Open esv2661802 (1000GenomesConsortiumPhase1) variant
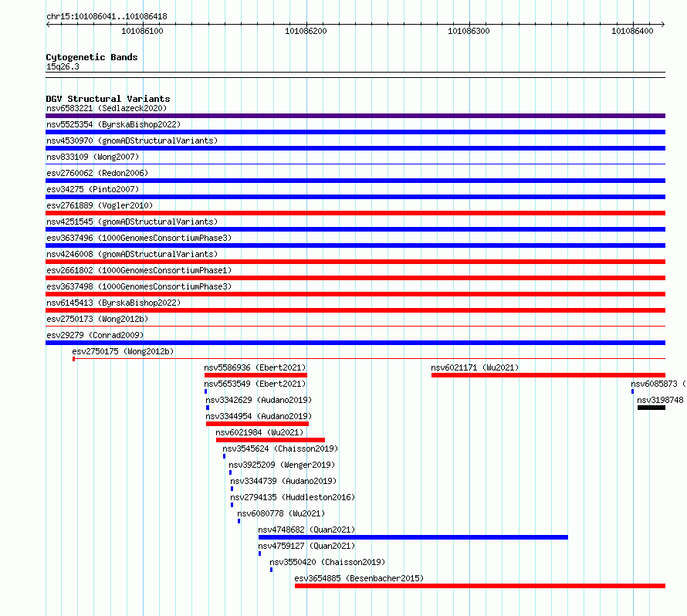 tap(139, 270)
